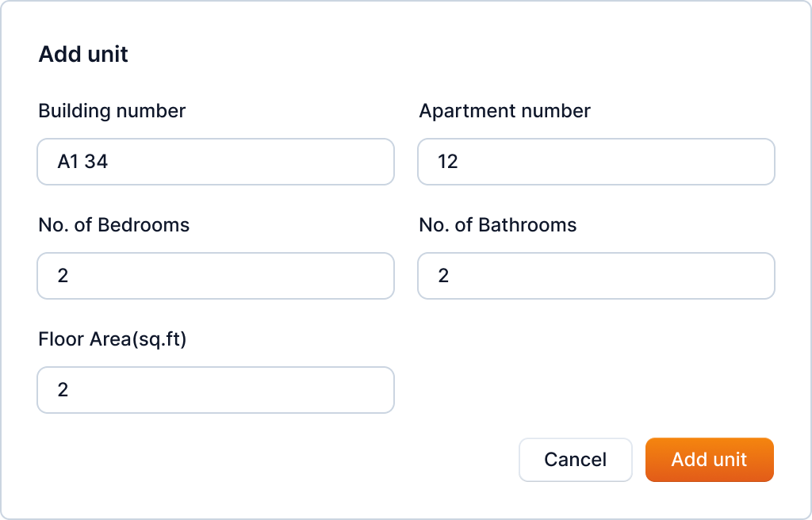Confirm the new unit with Add unit
The height and width of the screenshot is (520, 812).
click(709, 460)
